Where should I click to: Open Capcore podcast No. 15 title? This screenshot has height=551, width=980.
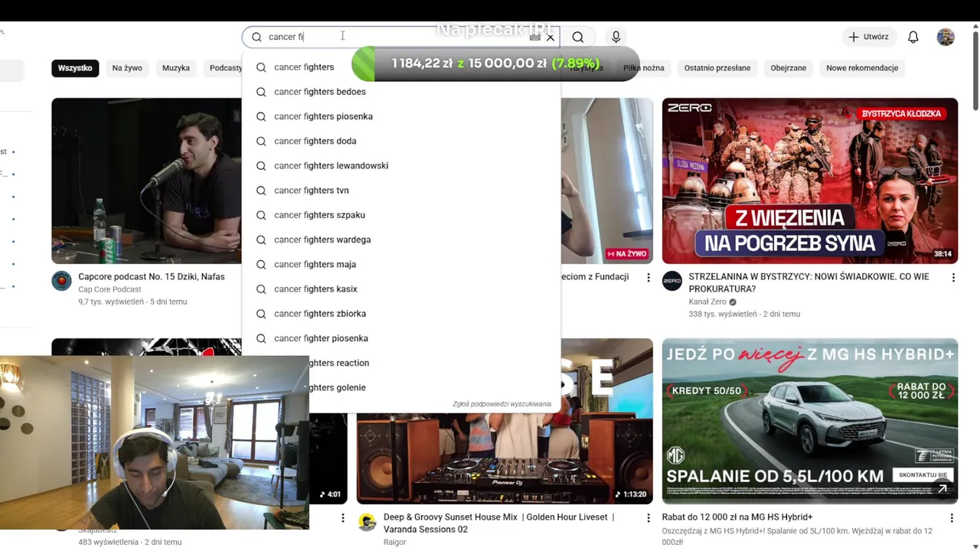[x=152, y=276]
